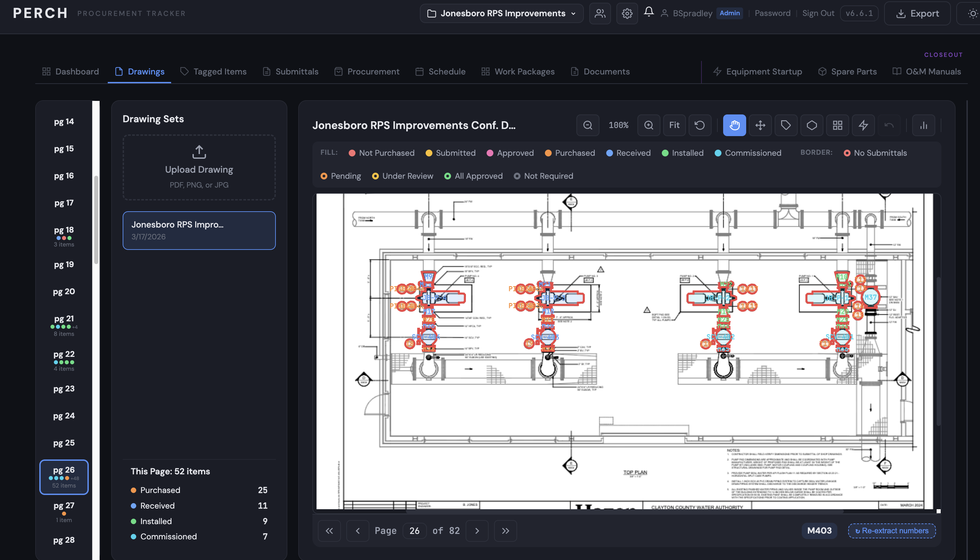Image resolution: width=980 pixels, height=560 pixels.
Task: Click the Installed 9 count row
Action: coord(199,521)
